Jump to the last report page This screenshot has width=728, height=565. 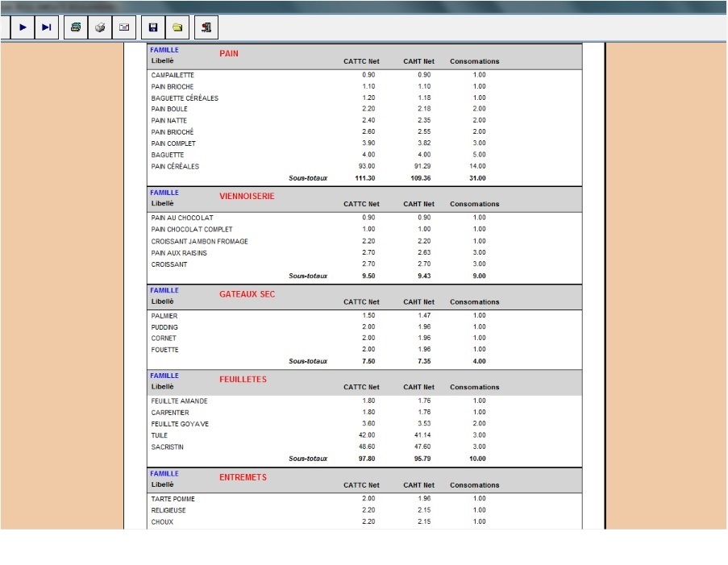pyautogui.click(x=47, y=27)
